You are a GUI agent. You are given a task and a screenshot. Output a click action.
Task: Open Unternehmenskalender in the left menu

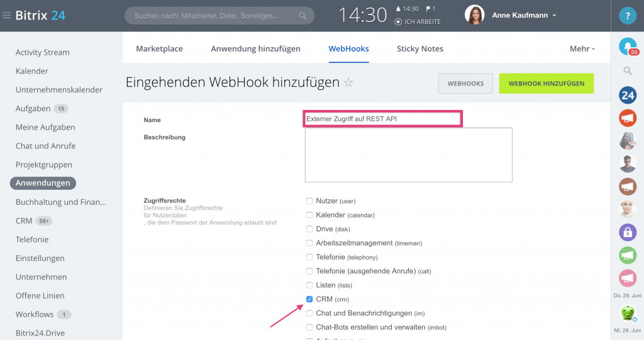click(58, 89)
